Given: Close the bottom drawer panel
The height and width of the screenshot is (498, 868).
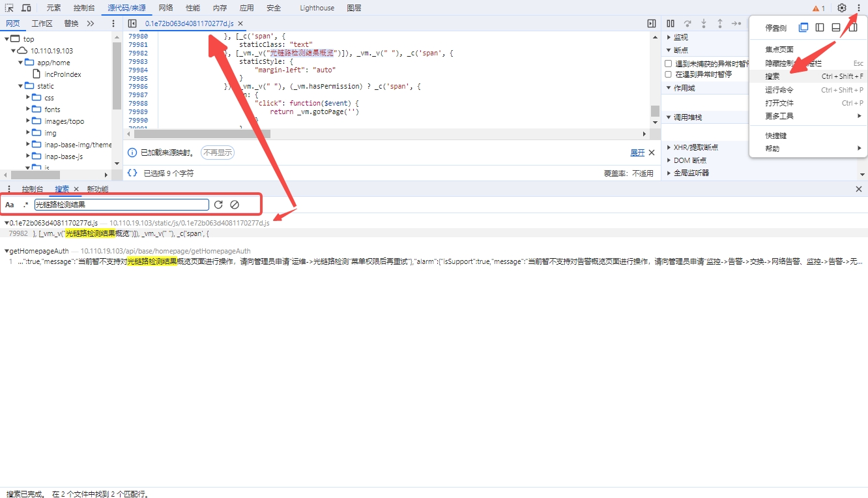Looking at the screenshot, I should pyautogui.click(x=858, y=189).
